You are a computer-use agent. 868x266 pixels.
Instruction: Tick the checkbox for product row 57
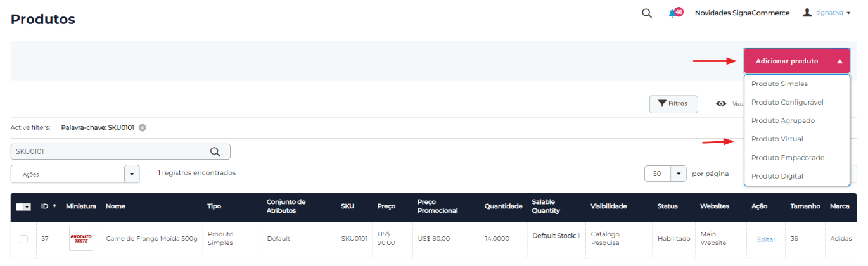coord(23,239)
